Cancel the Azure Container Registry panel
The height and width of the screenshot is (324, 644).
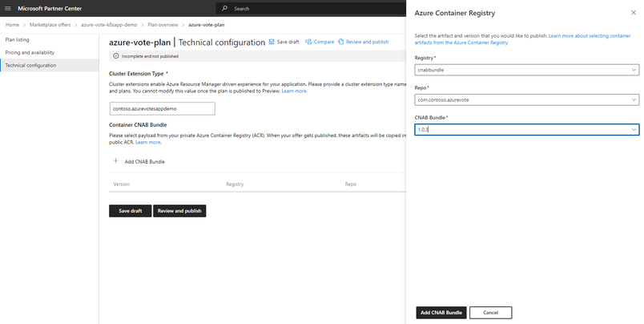click(x=490, y=312)
